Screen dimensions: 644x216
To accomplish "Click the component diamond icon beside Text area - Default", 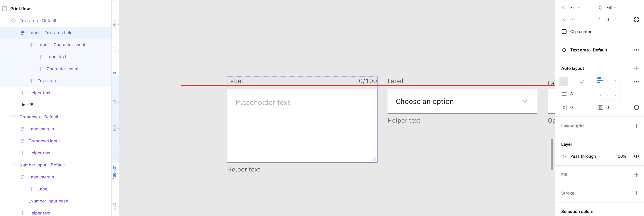I will 14,21.
